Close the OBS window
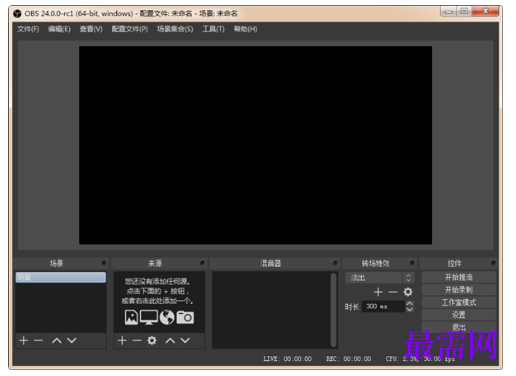Screen dimensions: 516x376 (x=485, y=11)
